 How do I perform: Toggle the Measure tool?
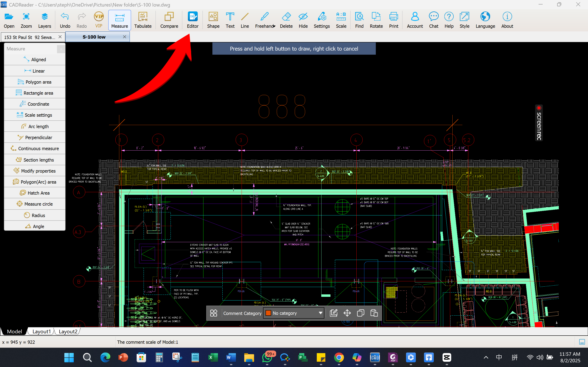(119, 20)
